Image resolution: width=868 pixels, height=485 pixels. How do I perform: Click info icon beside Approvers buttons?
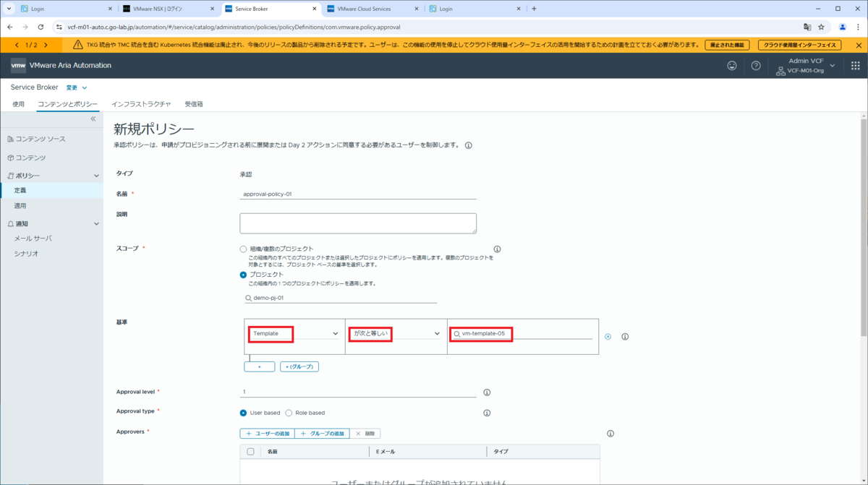coord(610,434)
